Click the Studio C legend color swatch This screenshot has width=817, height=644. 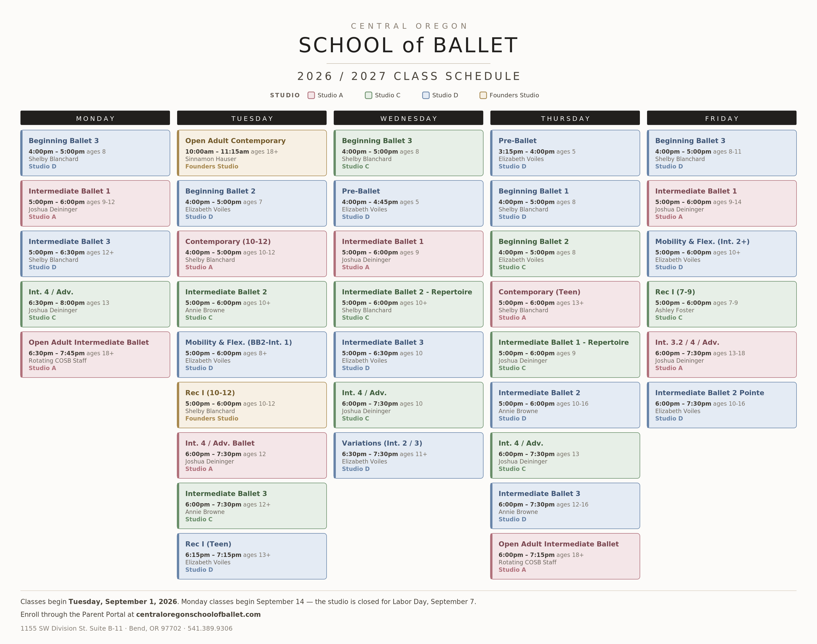368,95
